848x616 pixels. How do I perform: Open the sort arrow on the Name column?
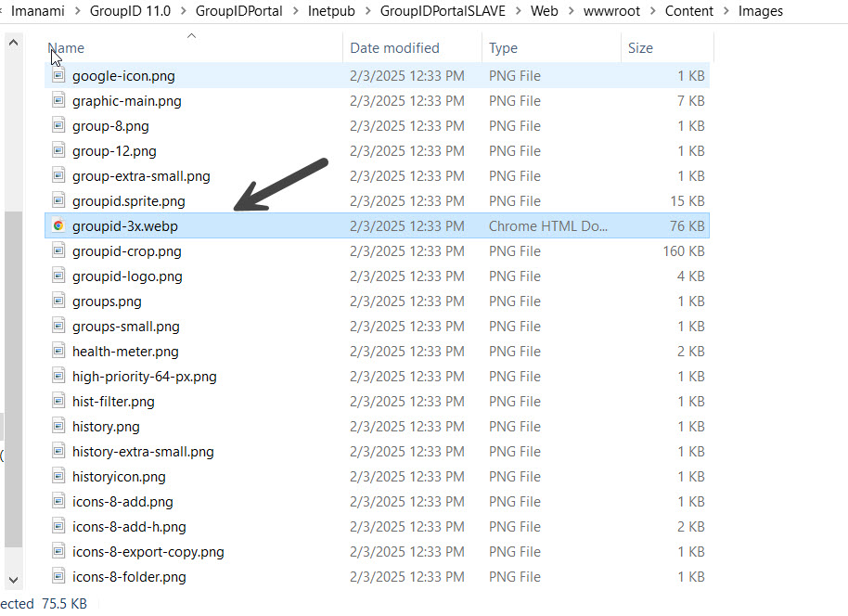coord(191,36)
